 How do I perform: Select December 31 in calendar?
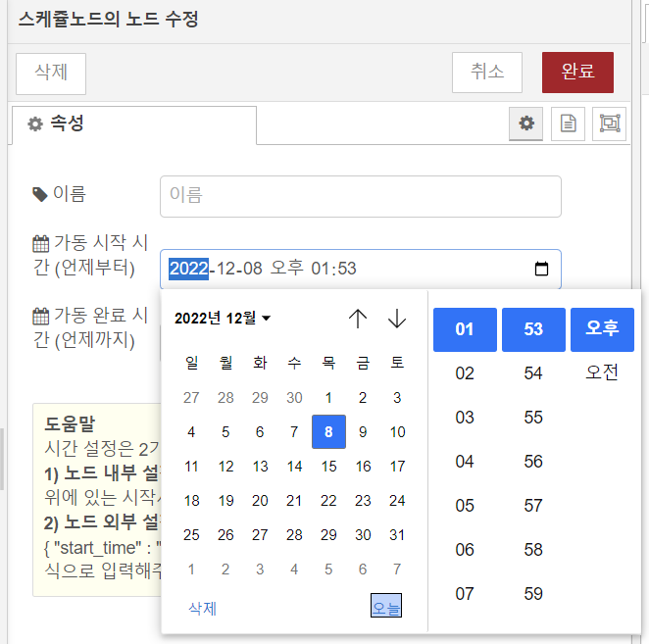pyautogui.click(x=397, y=535)
